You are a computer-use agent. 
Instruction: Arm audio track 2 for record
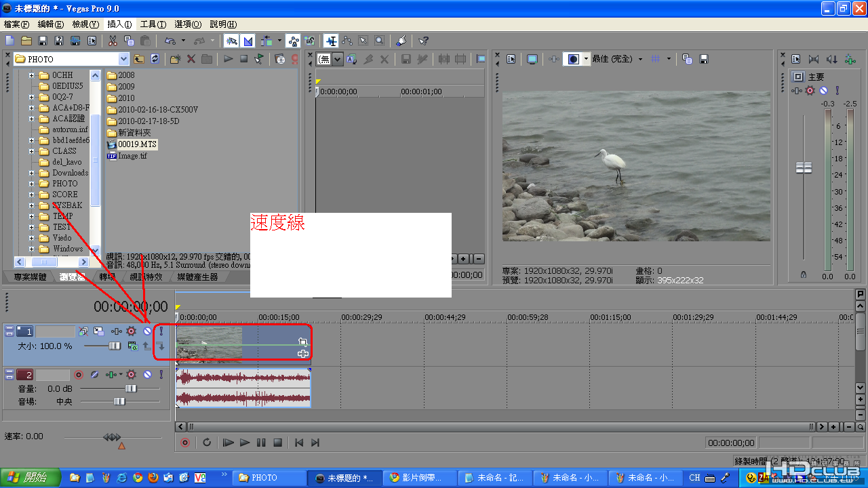[x=79, y=374]
